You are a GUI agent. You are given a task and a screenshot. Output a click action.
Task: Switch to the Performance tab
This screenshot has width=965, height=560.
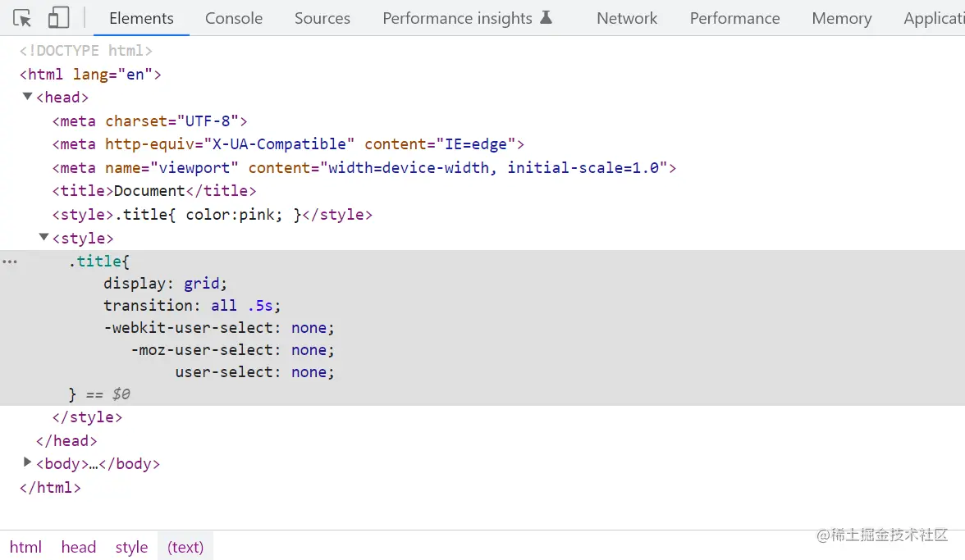tap(734, 18)
